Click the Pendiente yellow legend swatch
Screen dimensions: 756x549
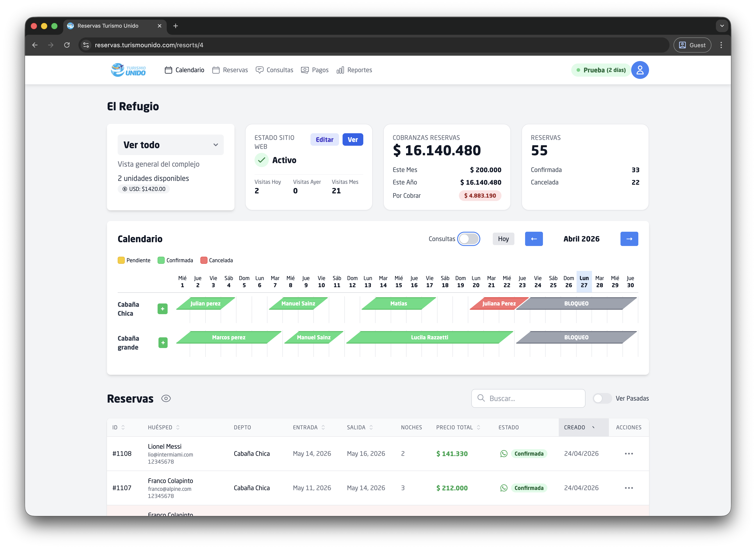[121, 260]
